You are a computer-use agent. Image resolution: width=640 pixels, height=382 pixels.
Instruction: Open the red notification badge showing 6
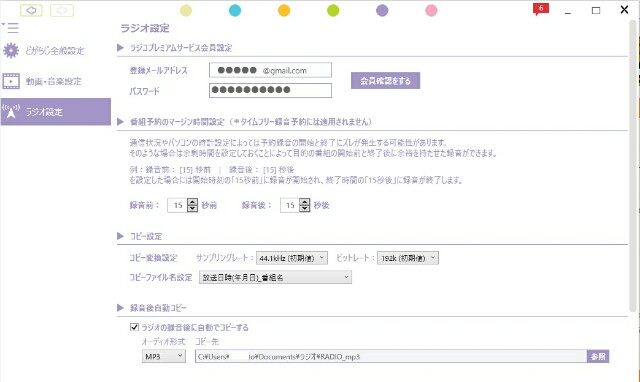541,9
